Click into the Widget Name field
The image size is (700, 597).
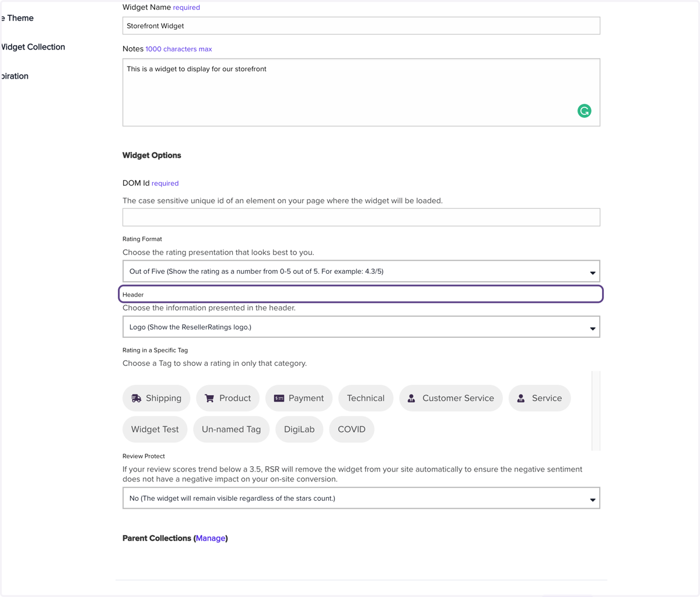[x=361, y=26]
